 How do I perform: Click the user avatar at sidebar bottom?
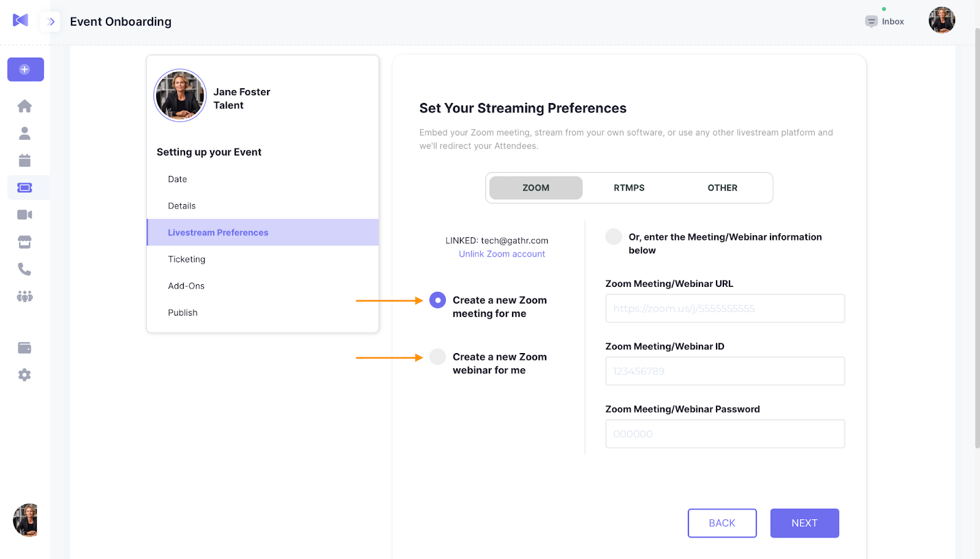(x=25, y=520)
